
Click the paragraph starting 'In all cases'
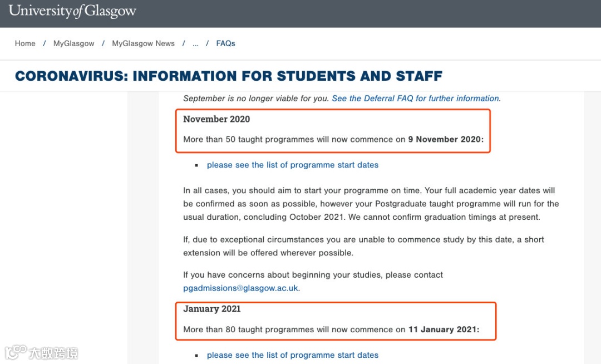point(371,204)
